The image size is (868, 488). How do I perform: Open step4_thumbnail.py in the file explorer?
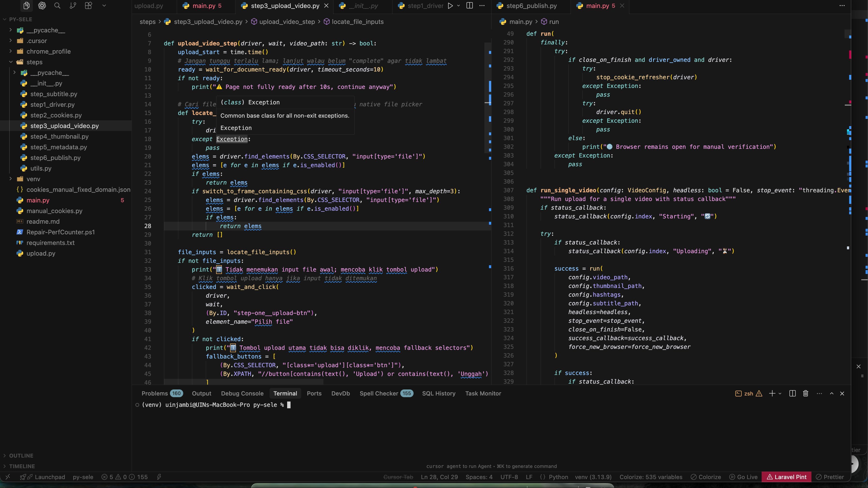coord(59,136)
